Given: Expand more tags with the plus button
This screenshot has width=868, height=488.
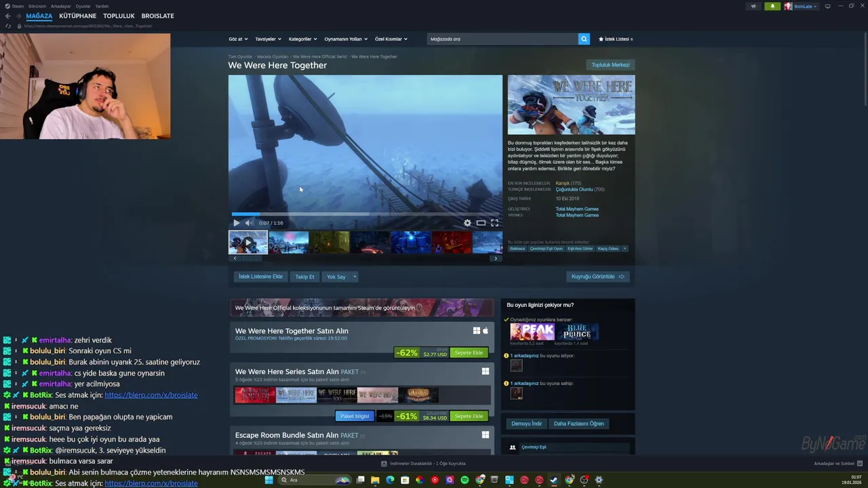Looking at the screenshot, I should point(625,249).
